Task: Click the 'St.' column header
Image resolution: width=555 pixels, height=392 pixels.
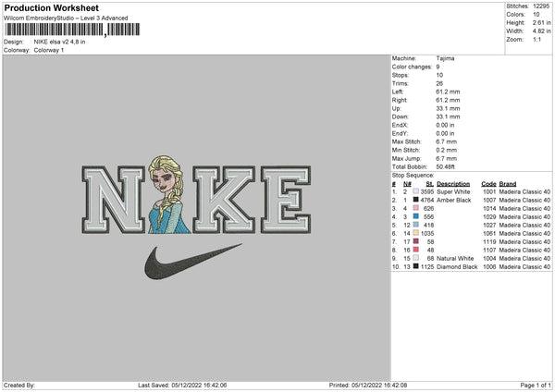Action: 430,184
